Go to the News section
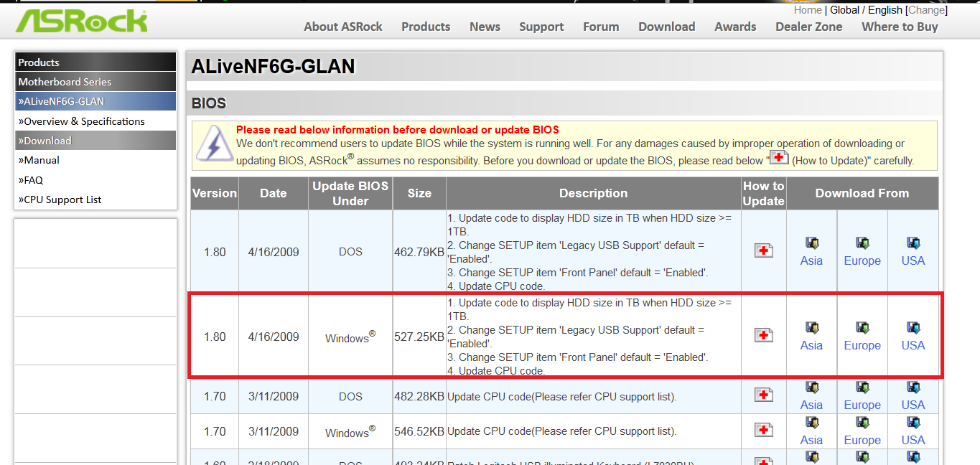The height and width of the screenshot is (465, 980). point(485,27)
